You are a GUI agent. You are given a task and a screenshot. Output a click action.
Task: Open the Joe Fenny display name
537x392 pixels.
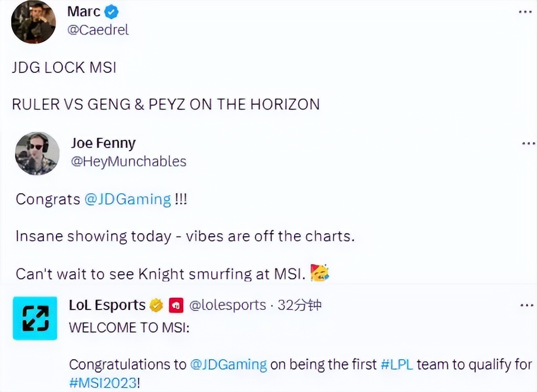point(103,143)
